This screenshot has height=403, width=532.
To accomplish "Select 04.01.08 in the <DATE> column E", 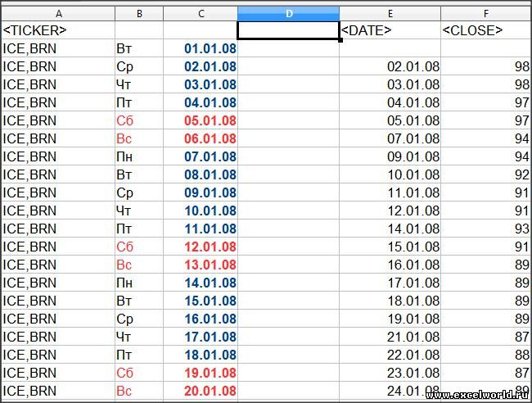I will pyautogui.click(x=390, y=102).
